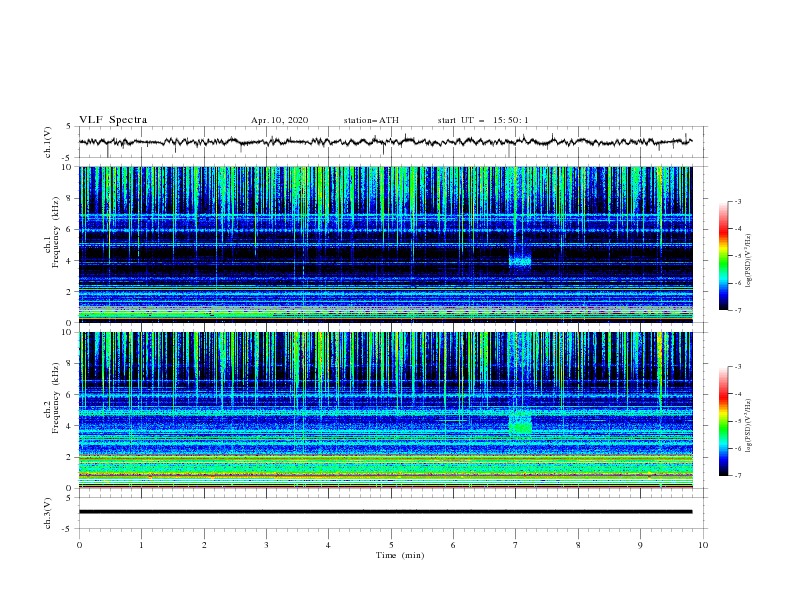The height and width of the screenshot is (612, 792).
Task: Click the "-4" tick of the lower color bar
Action: (x=737, y=394)
